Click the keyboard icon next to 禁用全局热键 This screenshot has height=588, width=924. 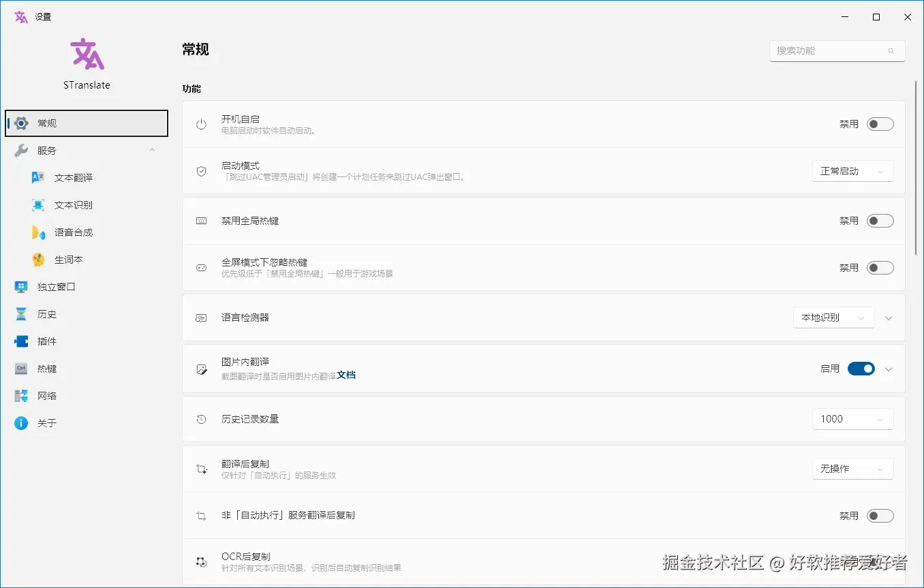click(201, 221)
